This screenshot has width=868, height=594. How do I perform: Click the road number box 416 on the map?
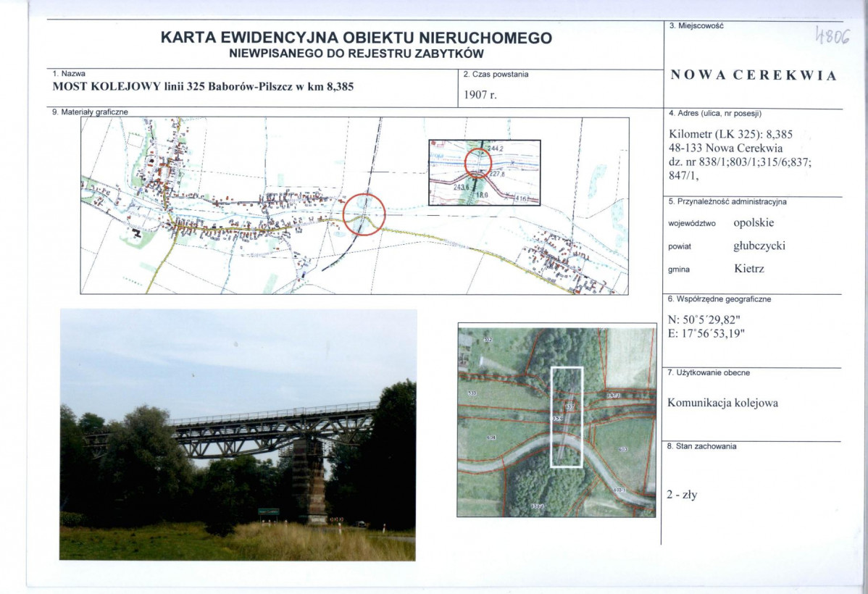(522, 197)
